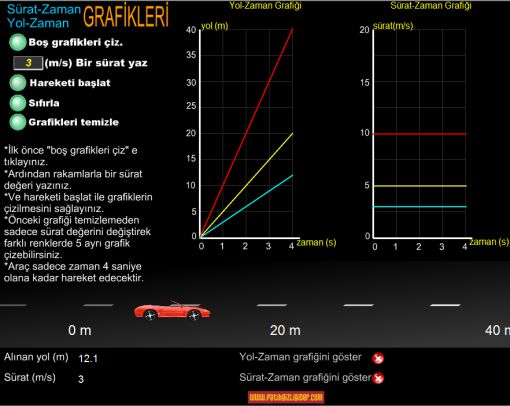The width and height of the screenshot is (510, 406).
Task: Click the red sports car on road
Action: (x=172, y=311)
